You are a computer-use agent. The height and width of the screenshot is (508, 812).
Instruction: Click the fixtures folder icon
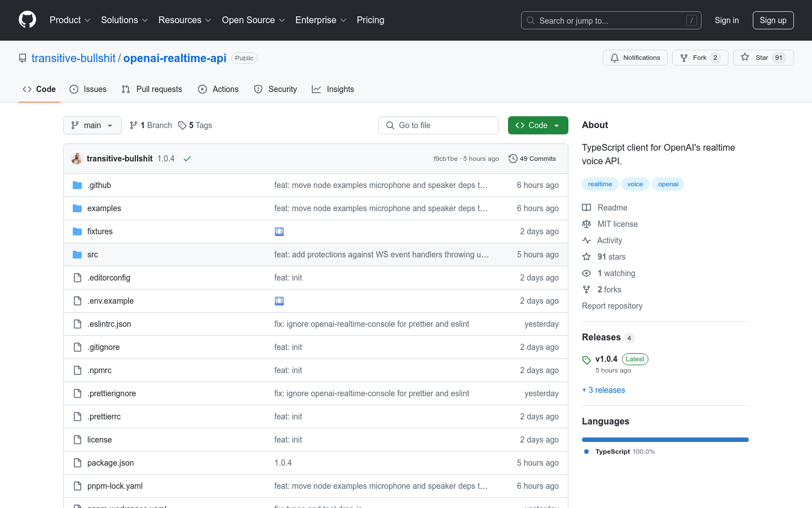pyautogui.click(x=77, y=231)
